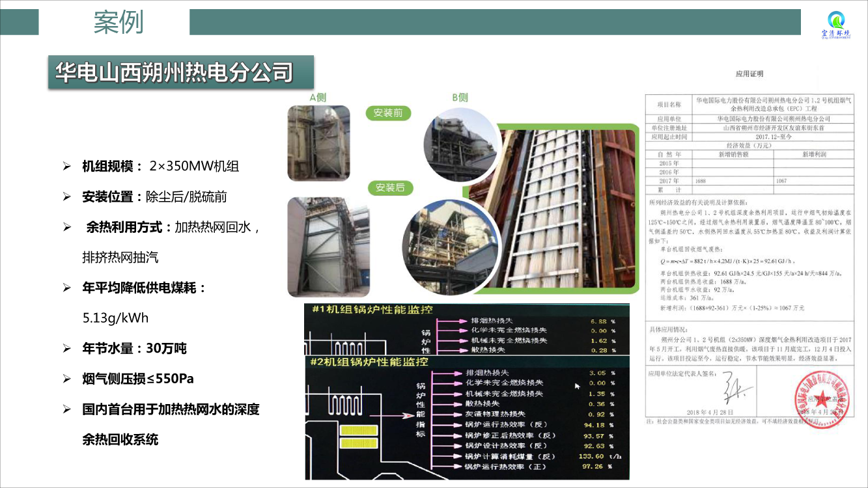This screenshot has width=868, height=488.
Task: Click the "2017.12-至今" date cell
Action: pos(773,137)
